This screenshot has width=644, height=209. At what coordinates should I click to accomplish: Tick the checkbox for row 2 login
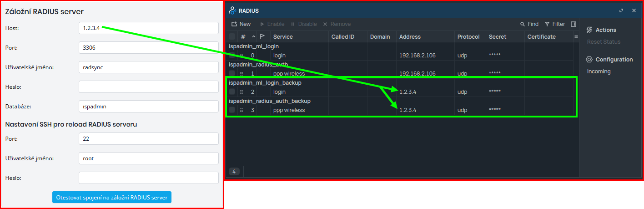click(x=232, y=92)
